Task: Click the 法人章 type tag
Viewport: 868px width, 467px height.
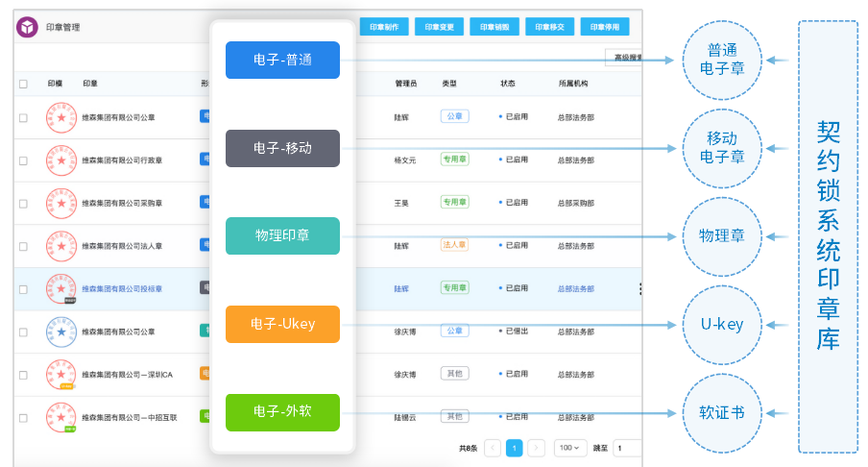Action: point(454,244)
